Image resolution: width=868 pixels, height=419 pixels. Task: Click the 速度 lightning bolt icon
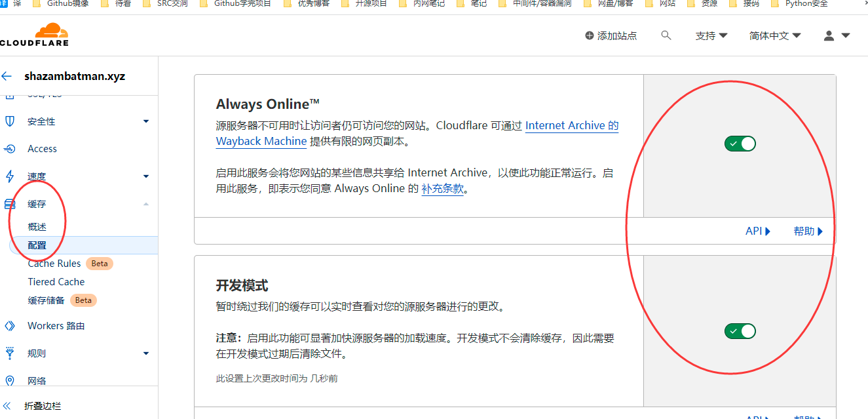10,176
